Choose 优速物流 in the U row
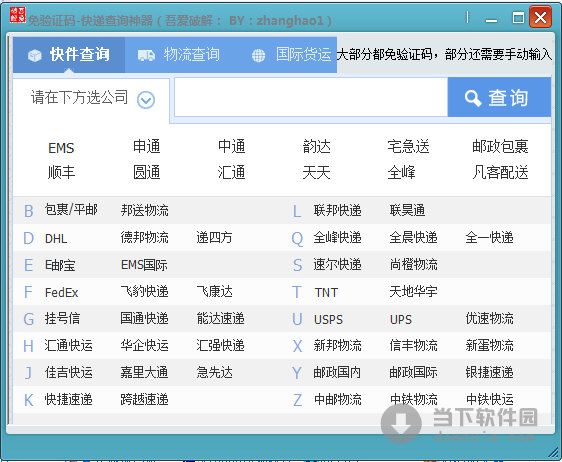 [x=489, y=318]
